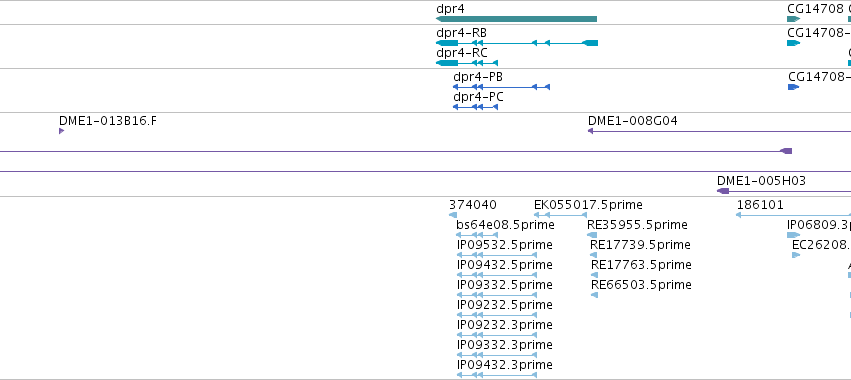Select the dpr4-RB transcript glyph
Viewport: 851px width, 380px height.
pos(517,43)
